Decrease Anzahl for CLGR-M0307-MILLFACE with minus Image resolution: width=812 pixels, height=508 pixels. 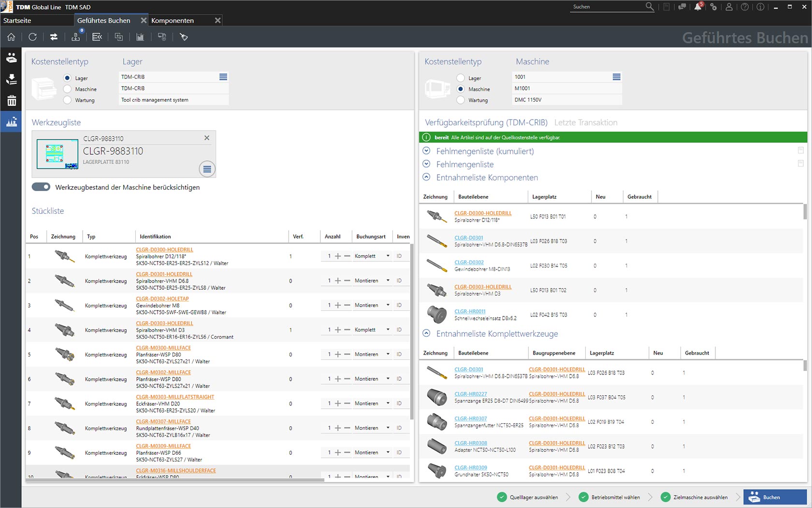(347, 428)
